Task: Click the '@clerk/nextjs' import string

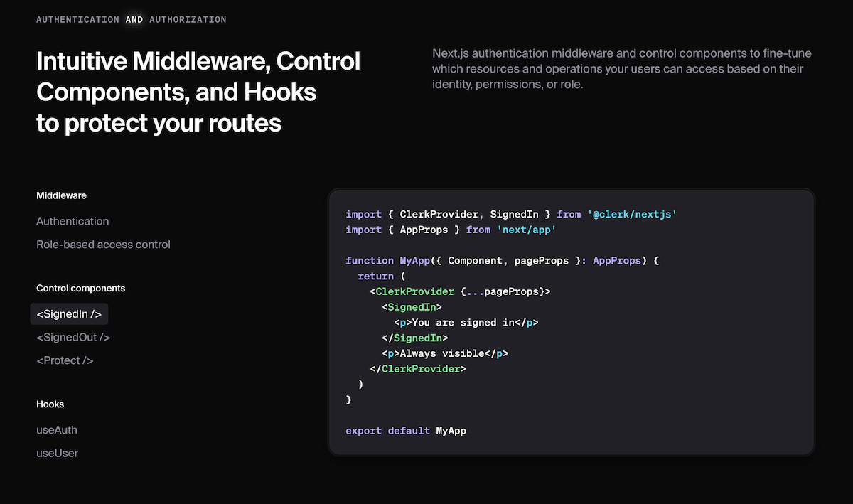Action: tap(631, 214)
